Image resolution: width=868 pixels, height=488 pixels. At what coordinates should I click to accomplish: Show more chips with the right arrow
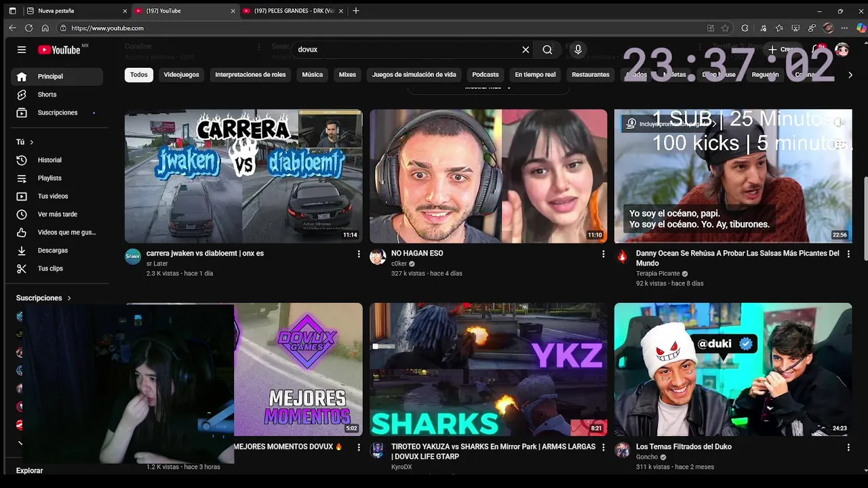tap(850, 75)
